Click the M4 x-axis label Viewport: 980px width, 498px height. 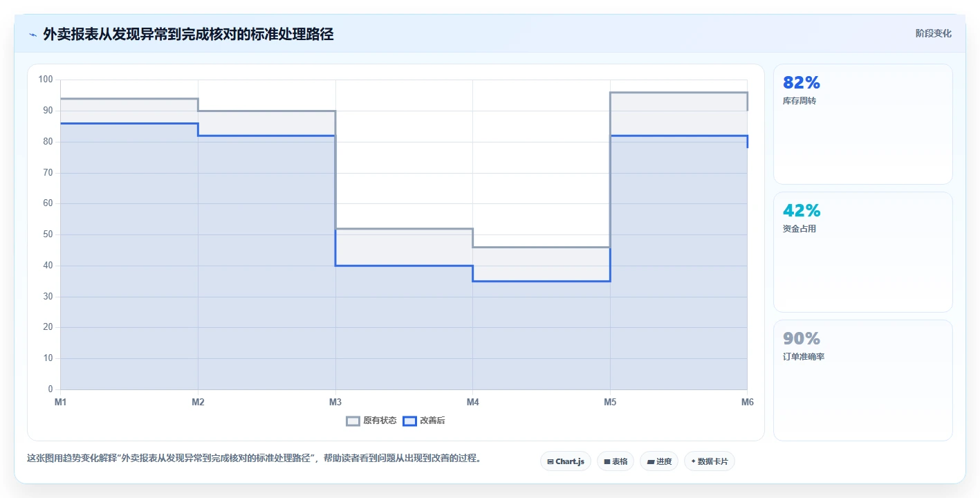[x=472, y=402]
